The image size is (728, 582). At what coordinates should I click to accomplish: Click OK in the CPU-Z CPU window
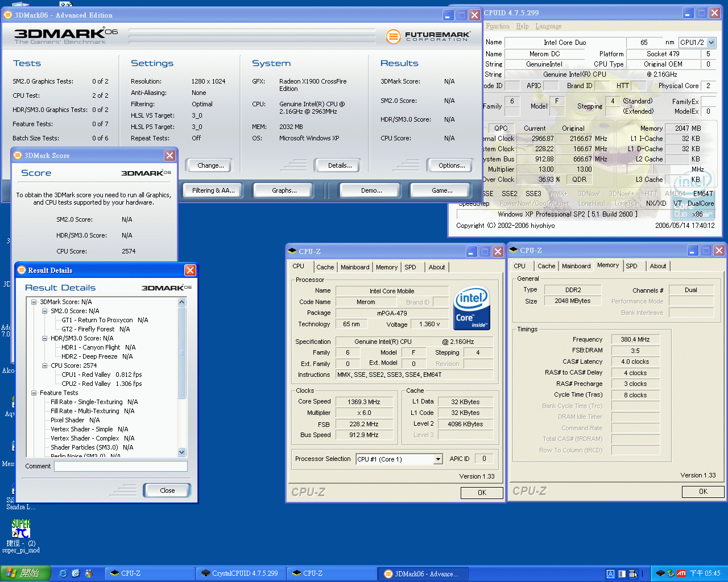pos(482,493)
